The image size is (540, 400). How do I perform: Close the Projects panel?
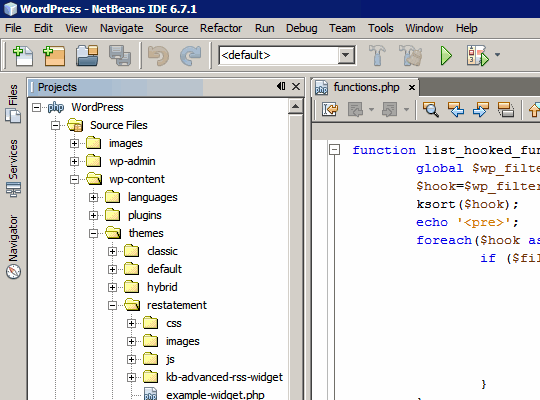tap(296, 86)
